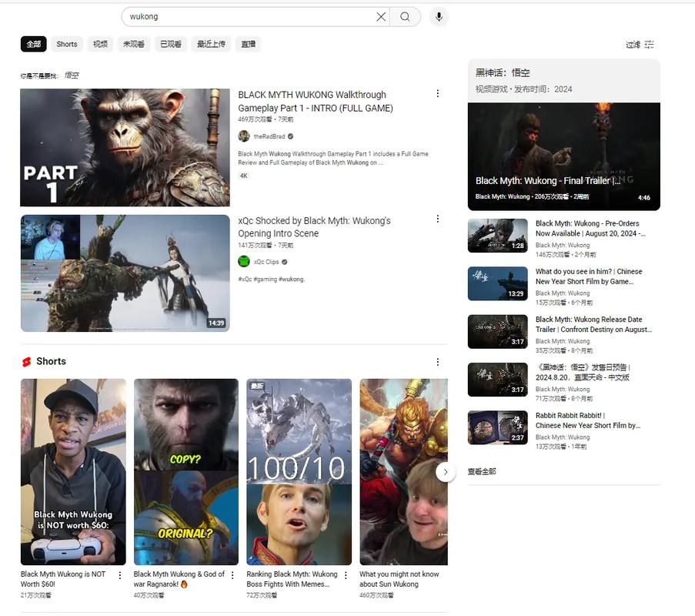Select the 全部 filter chip
This screenshot has height=616, width=695.
tap(34, 44)
